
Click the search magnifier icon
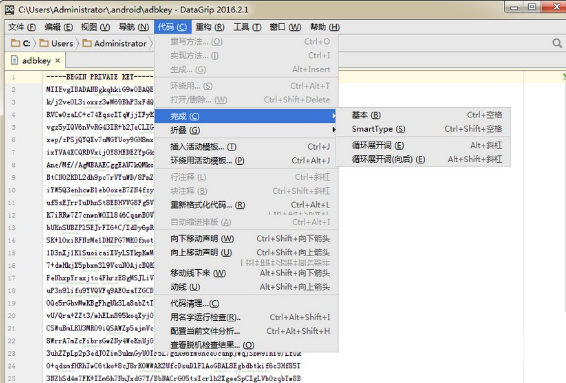pyautogui.click(x=557, y=43)
